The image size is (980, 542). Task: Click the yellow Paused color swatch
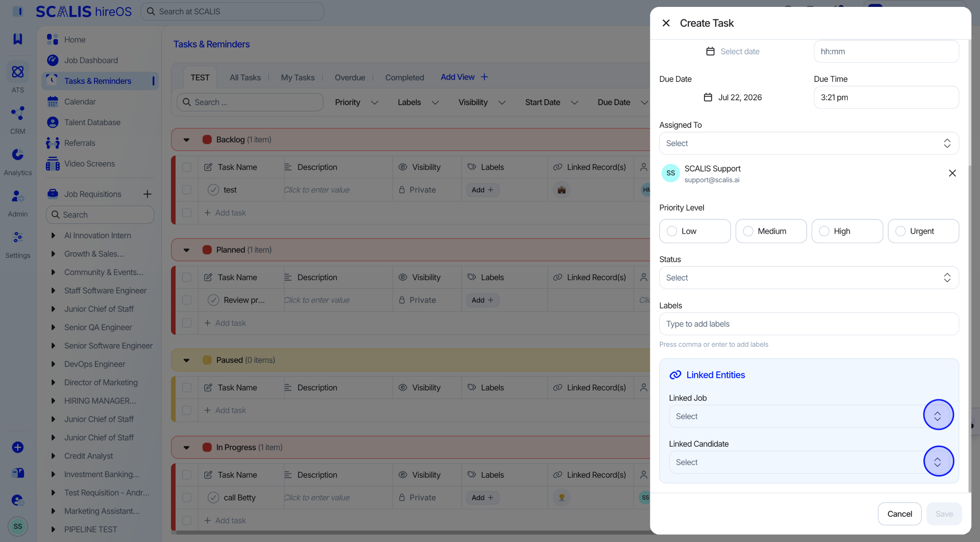tap(207, 360)
